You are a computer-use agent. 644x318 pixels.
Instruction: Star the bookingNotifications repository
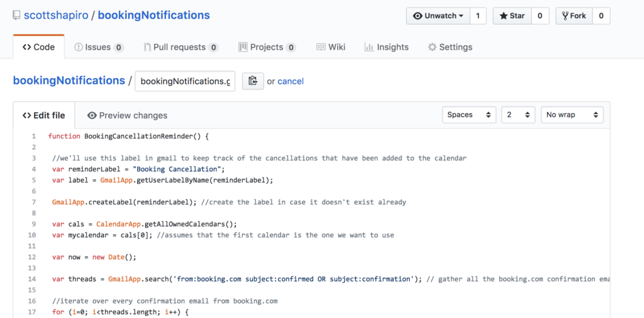(512, 16)
